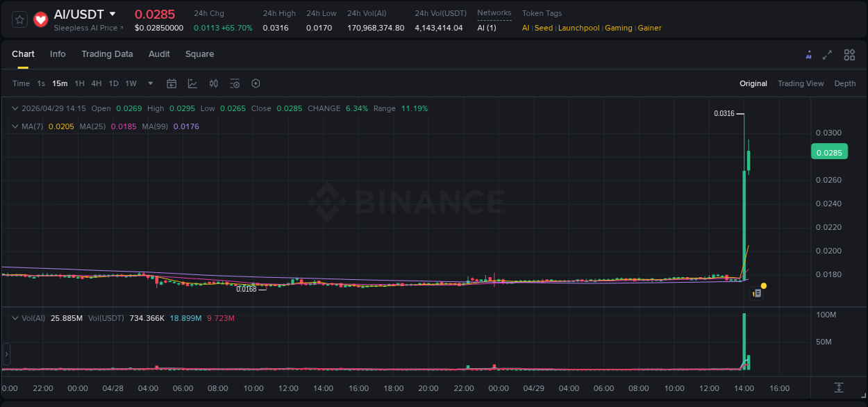The height and width of the screenshot is (407, 868).
Task: Select the line chart style icon
Action: [192, 83]
